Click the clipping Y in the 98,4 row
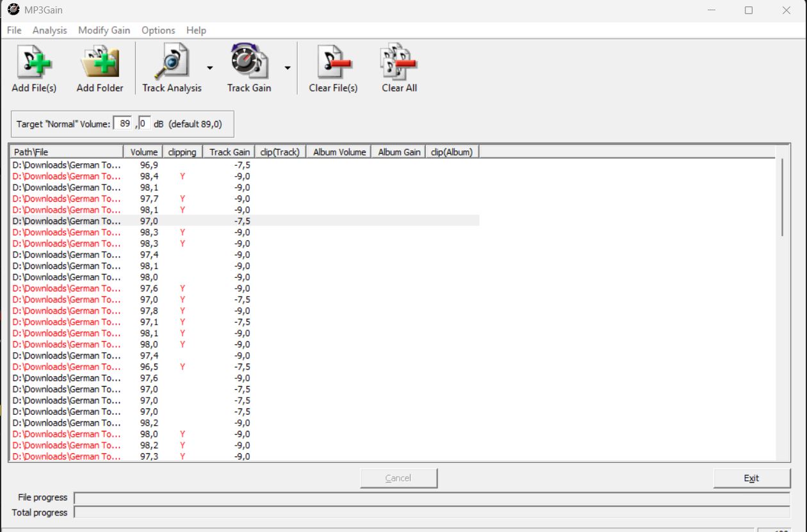 (183, 176)
